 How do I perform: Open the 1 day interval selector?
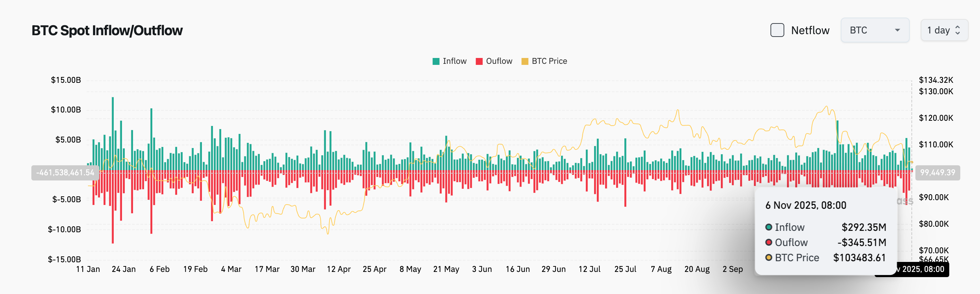pos(943,30)
